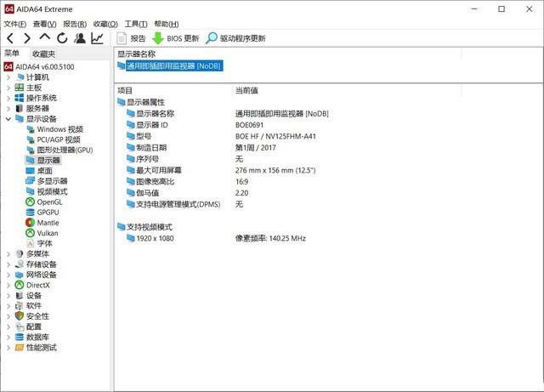544x392 pixels.
Task: Expand the 计算机 tree node
Action: point(8,77)
